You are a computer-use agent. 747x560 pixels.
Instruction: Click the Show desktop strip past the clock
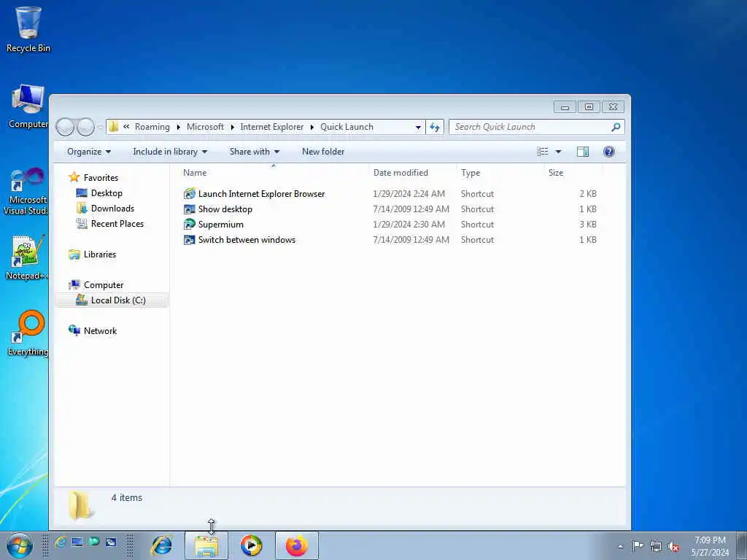[742, 546]
